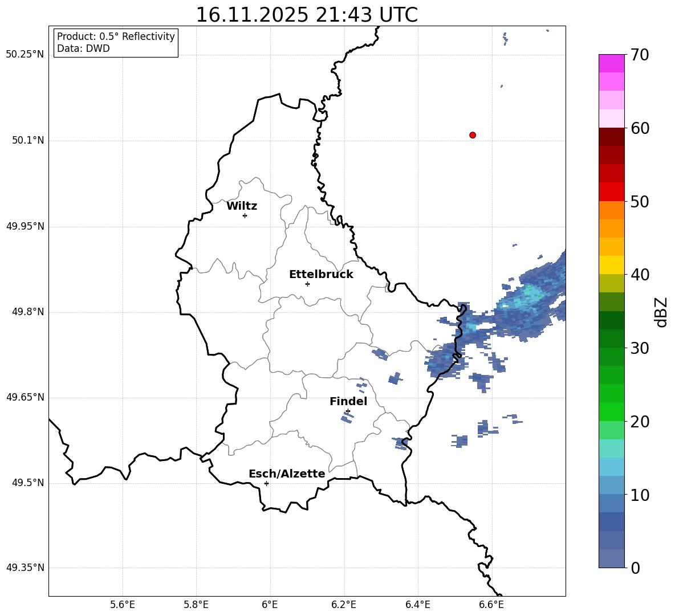This screenshot has width=675, height=616.
Task: Click the yellow swatch just above 40
Action: (x=612, y=265)
